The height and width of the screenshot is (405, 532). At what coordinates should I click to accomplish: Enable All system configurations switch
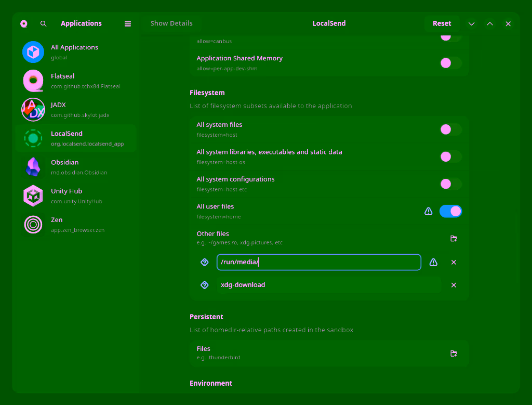pyautogui.click(x=450, y=184)
